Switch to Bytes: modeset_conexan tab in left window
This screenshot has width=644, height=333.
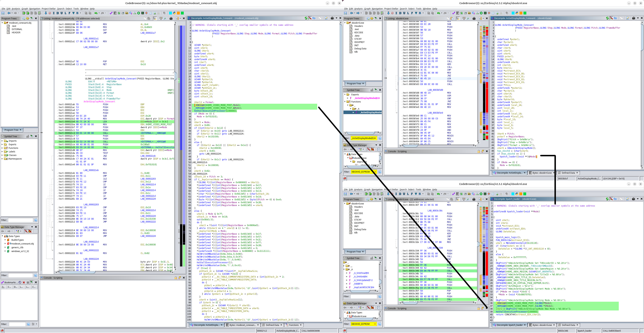tap(242, 325)
